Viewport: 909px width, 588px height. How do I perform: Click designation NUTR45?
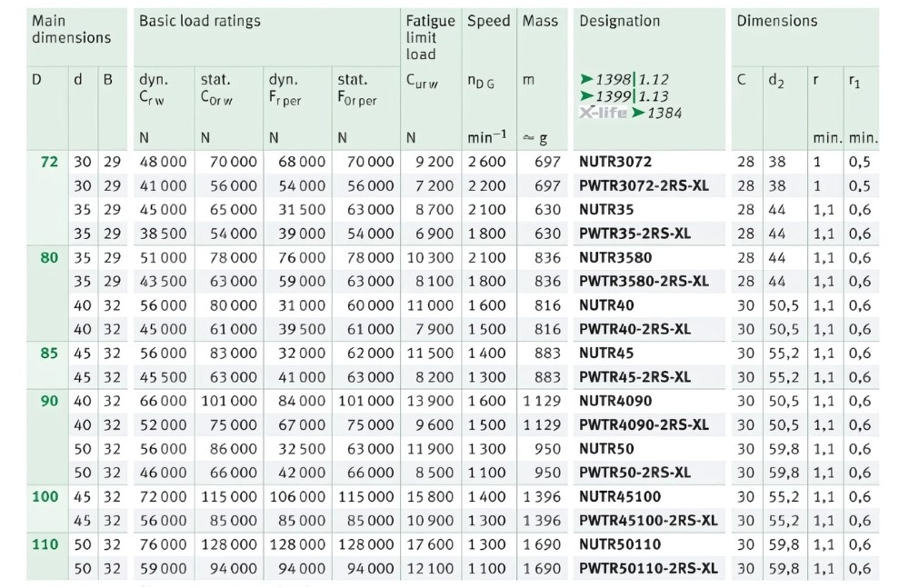coord(605,354)
